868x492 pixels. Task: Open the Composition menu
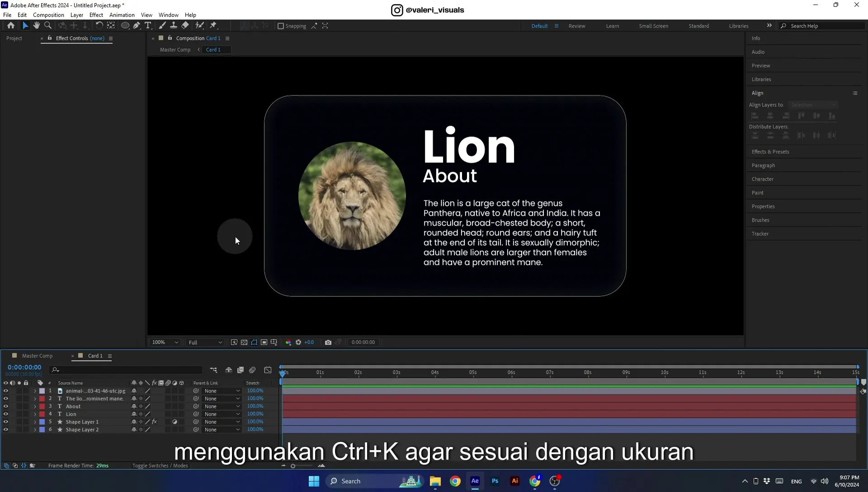(48, 15)
